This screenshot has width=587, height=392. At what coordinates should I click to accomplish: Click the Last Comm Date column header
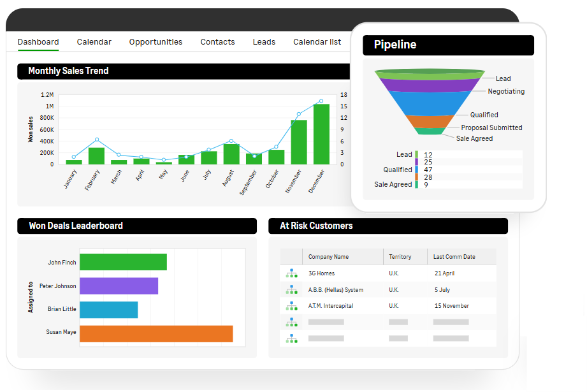pyautogui.click(x=456, y=256)
